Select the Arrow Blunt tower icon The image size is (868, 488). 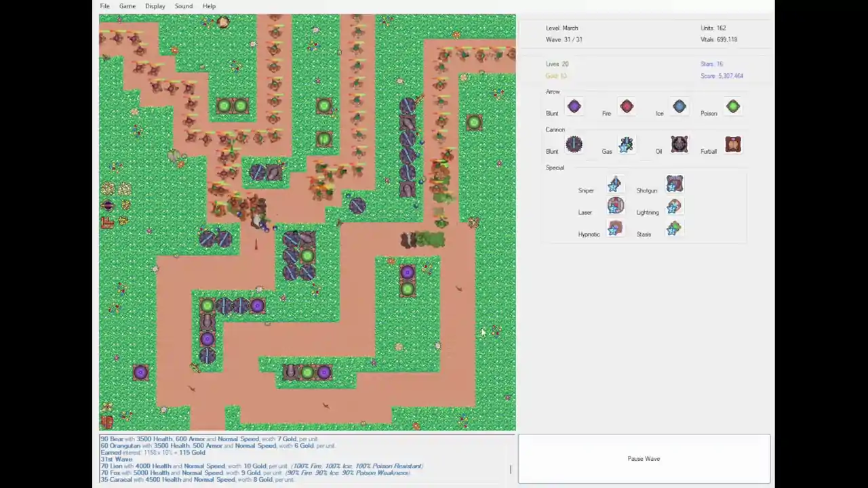(x=574, y=106)
